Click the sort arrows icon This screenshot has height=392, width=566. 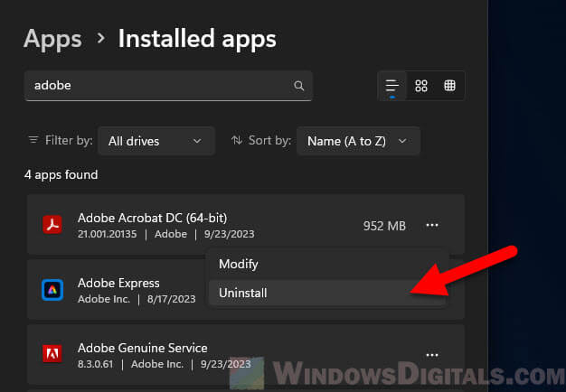[237, 140]
